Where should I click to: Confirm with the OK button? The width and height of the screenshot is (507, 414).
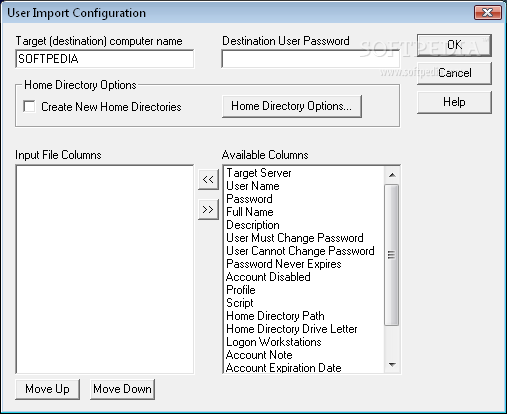point(454,45)
